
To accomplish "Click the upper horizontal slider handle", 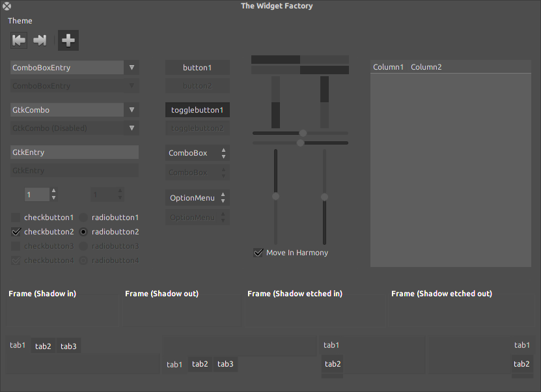I will click(303, 133).
